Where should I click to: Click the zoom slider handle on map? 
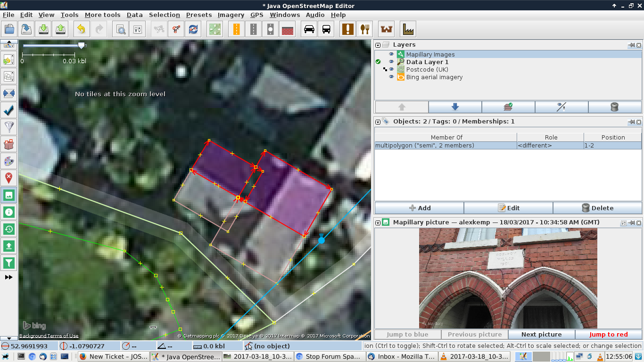pyautogui.click(x=82, y=45)
